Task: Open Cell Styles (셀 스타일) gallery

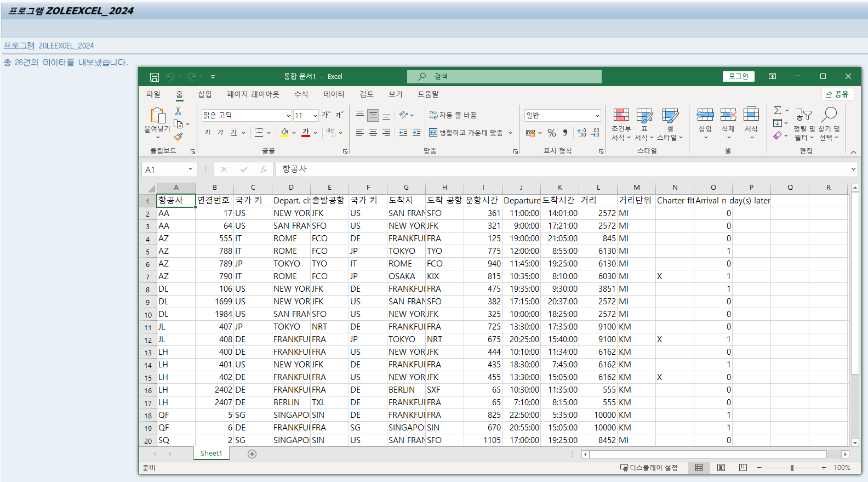Action: (x=670, y=124)
